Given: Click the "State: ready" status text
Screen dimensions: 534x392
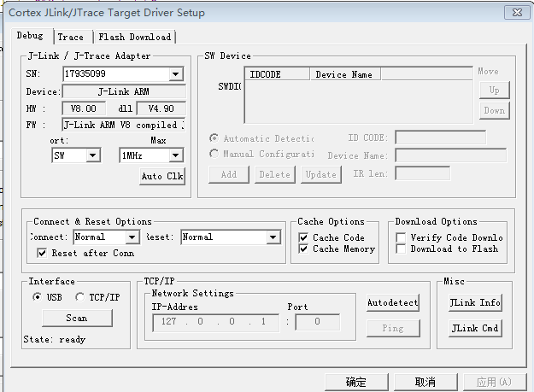Looking at the screenshot, I should [55, 339].
